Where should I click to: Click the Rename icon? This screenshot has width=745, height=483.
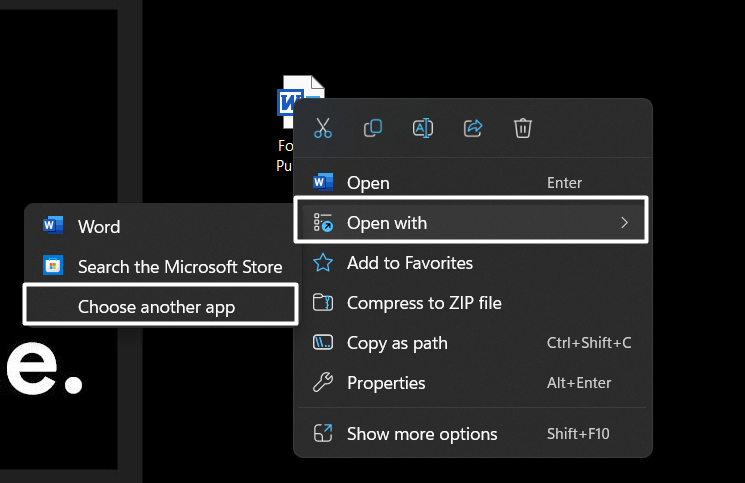coord(423,128)
